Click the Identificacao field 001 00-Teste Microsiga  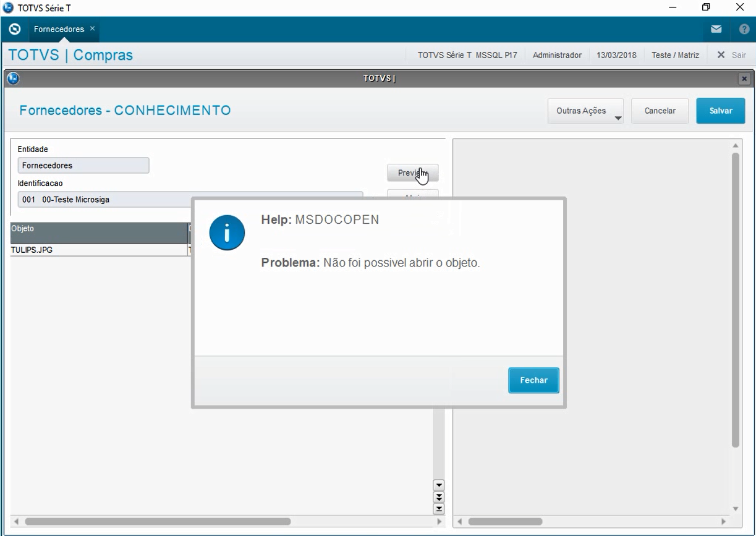(190, 200)
